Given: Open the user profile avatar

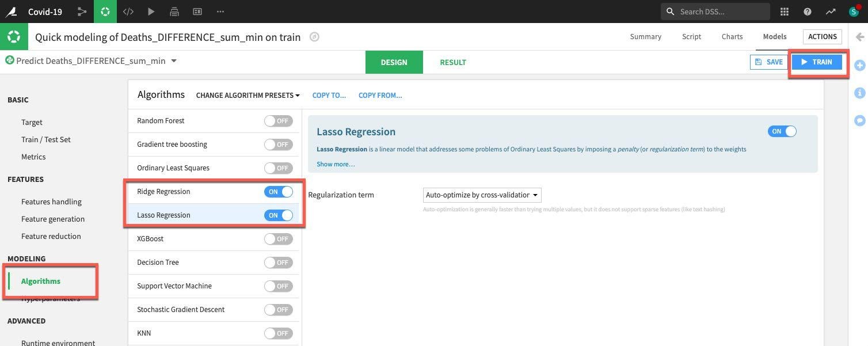Looking at the screenshot, I should tap(854, 12).
